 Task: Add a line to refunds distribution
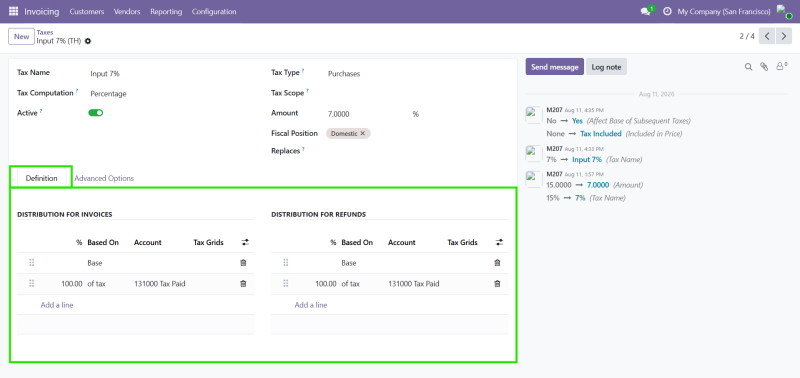pyautogui.click(x=311, y=305)
